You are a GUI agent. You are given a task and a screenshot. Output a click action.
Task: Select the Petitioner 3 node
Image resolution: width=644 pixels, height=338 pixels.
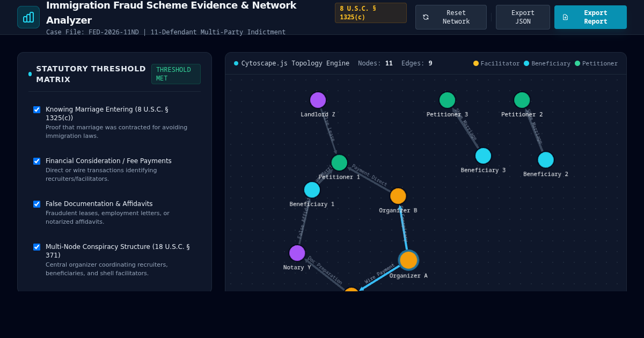tap(447, 100)
